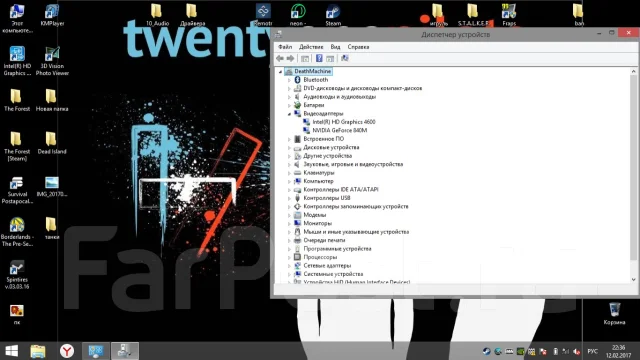Open The Forest desktop folder
The width and height of the screenshot is (640, 360).
(x=17, y=100)
